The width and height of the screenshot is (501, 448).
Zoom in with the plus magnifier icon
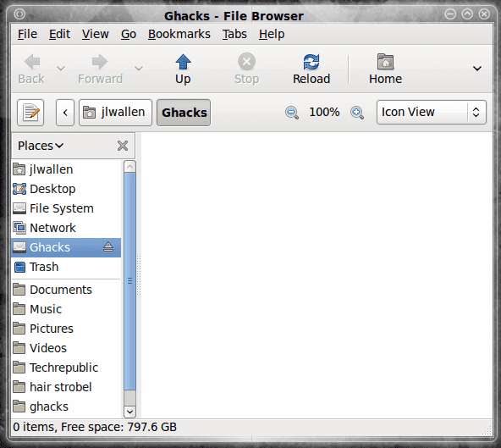[x=357, y=113]
